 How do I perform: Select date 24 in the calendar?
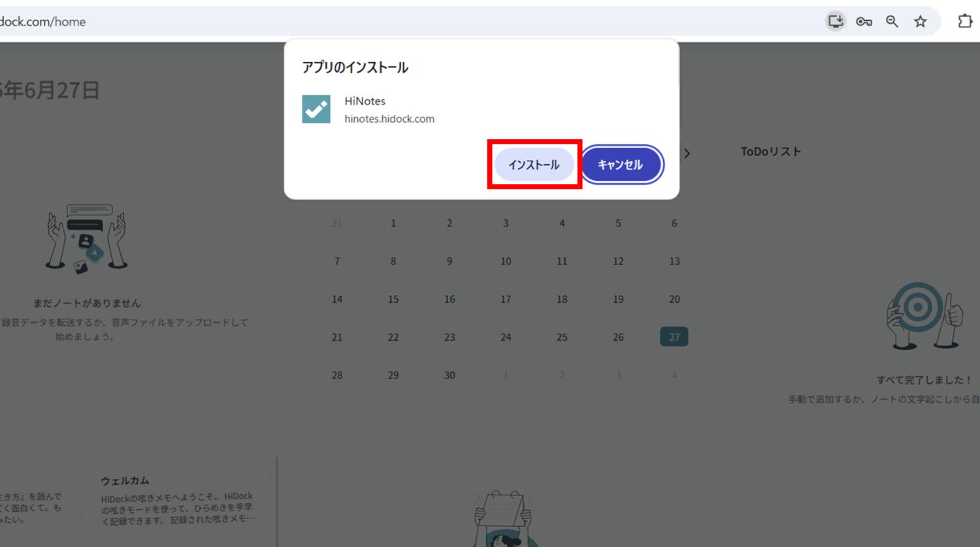coord(506,337)
